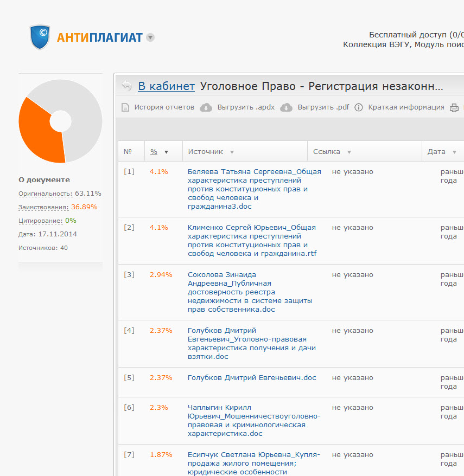Click the 63.11% originality value
Image resolution: width=464 pixels, height=476 pixels.
pos(88,194)
